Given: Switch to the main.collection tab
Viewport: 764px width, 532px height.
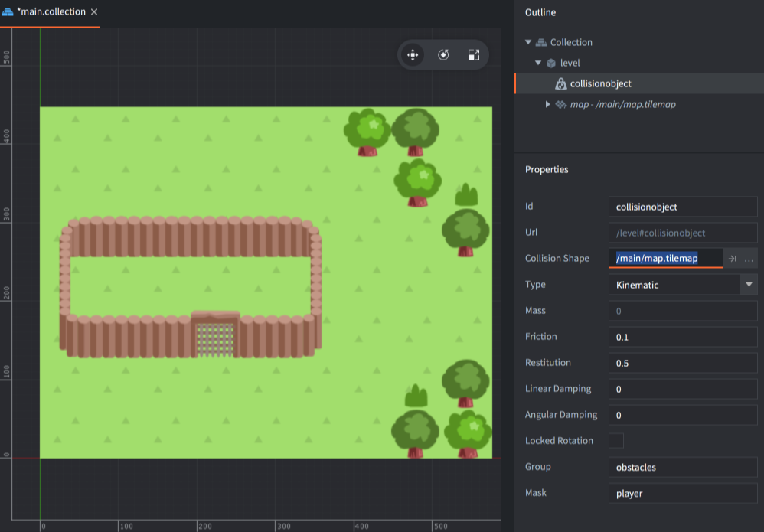Looking at the screenshot, I should (x=50, y=11).
